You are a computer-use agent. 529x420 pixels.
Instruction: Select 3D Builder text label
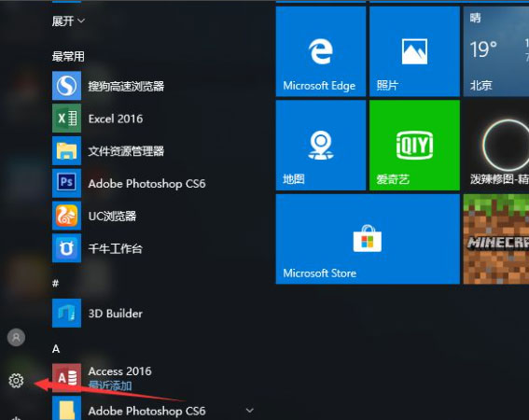pyautogui.click(x=115, y=314)
